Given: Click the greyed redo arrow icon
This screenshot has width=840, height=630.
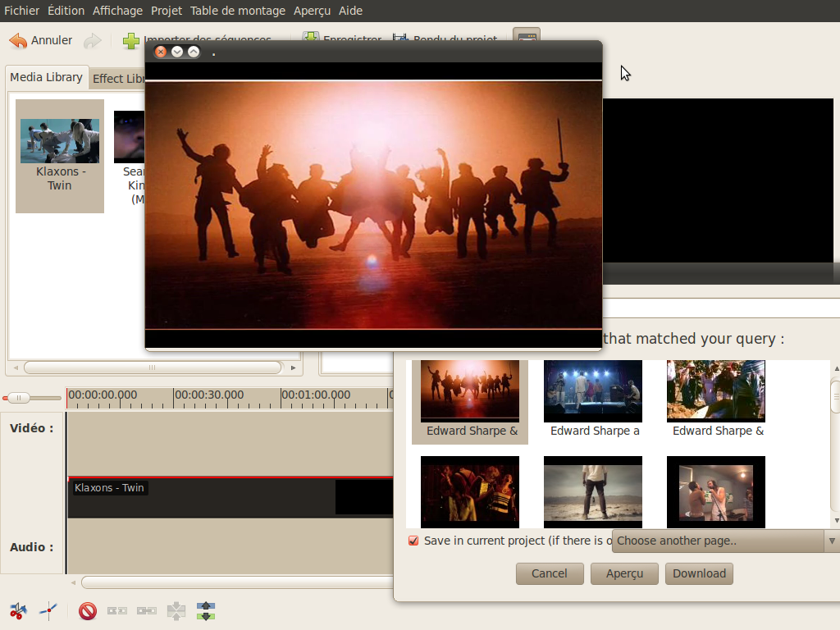Looking at the screenshot, I should pos(93,41).
